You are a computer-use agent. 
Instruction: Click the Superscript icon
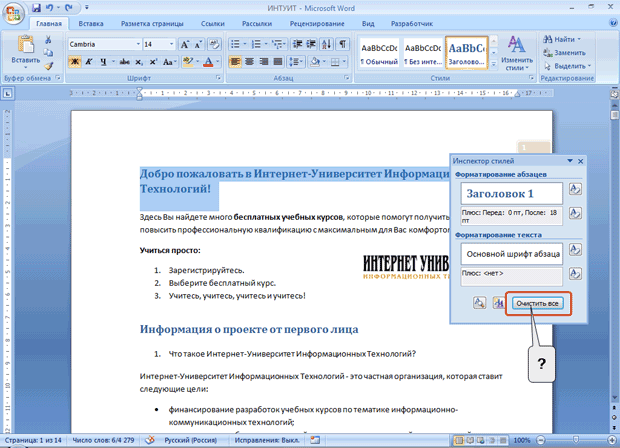[x=153, y=62]
